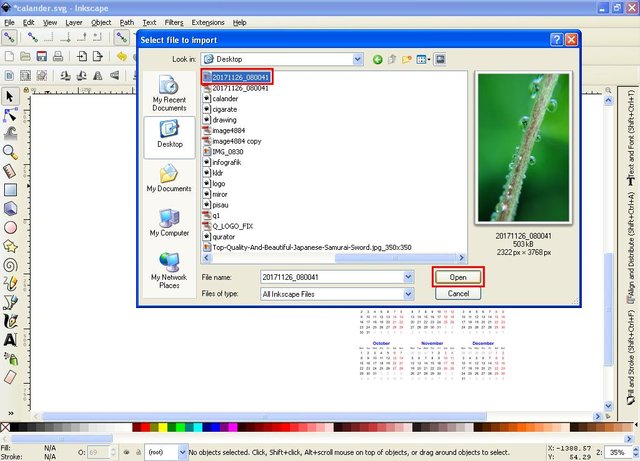The height and width of the screenshot is (461, 640).
Task: Open the Views menu dropdown in dialog
Action: click(423, 60)
